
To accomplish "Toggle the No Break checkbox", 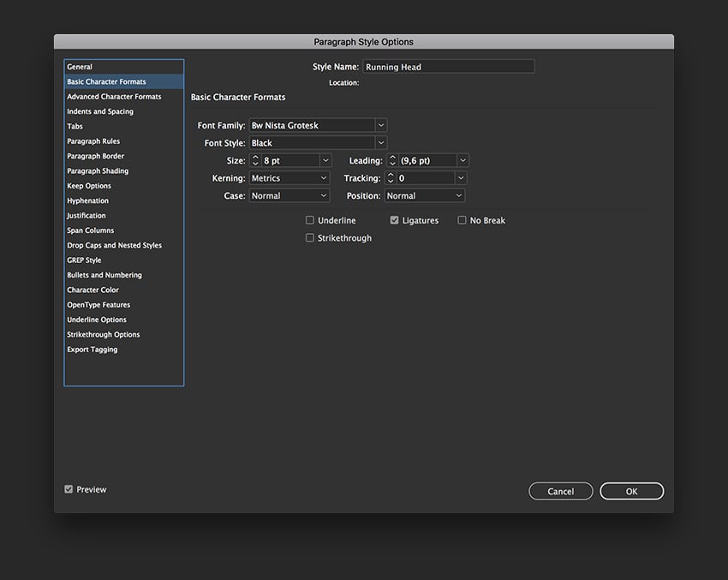I will (462, 220).
